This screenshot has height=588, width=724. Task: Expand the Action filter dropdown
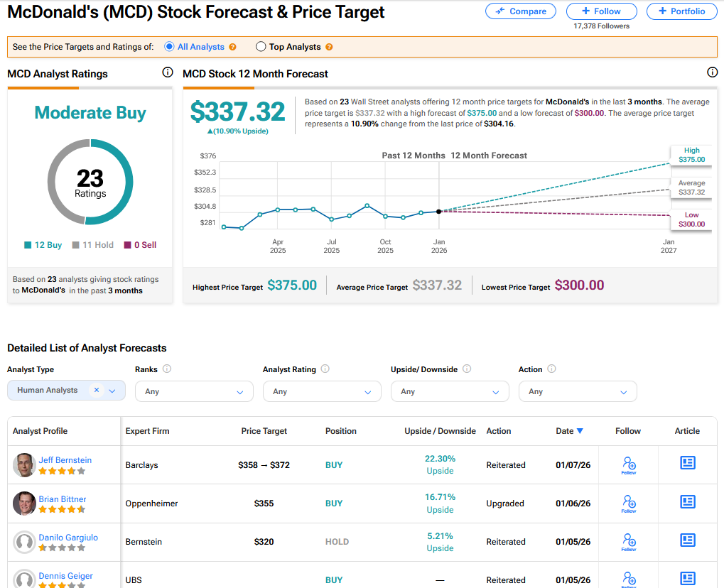coord(578,391)
